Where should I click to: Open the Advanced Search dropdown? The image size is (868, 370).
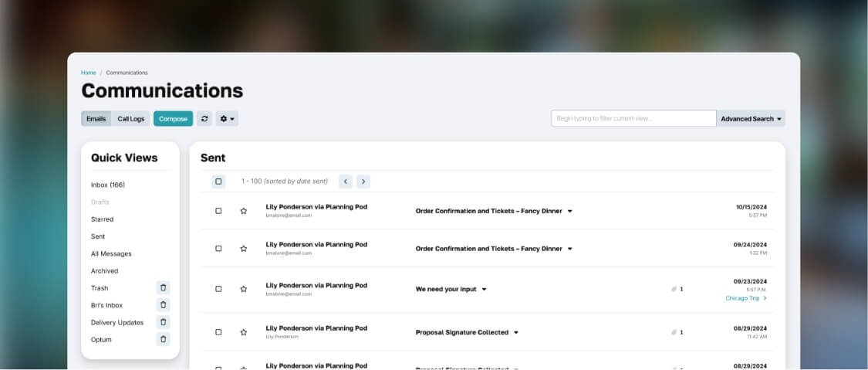tap(751, 118)
